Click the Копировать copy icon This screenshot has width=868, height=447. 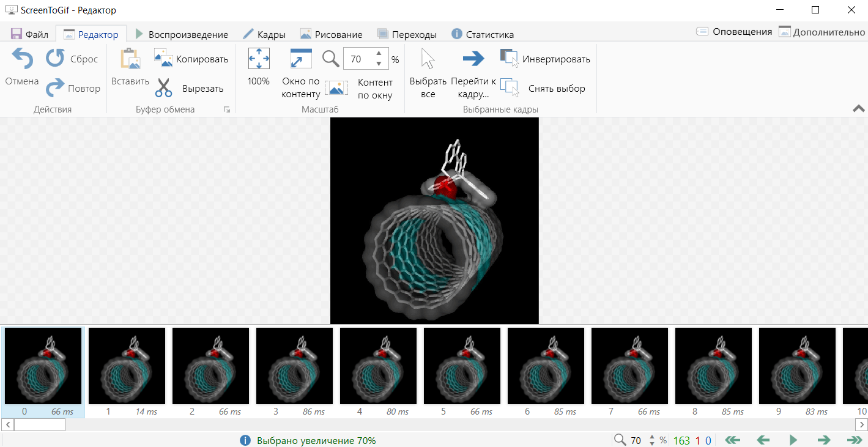coord(163,59)
